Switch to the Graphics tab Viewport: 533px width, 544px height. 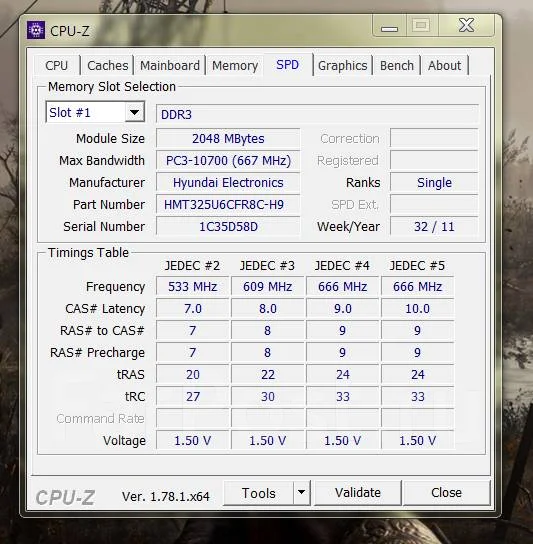(342, 65)
